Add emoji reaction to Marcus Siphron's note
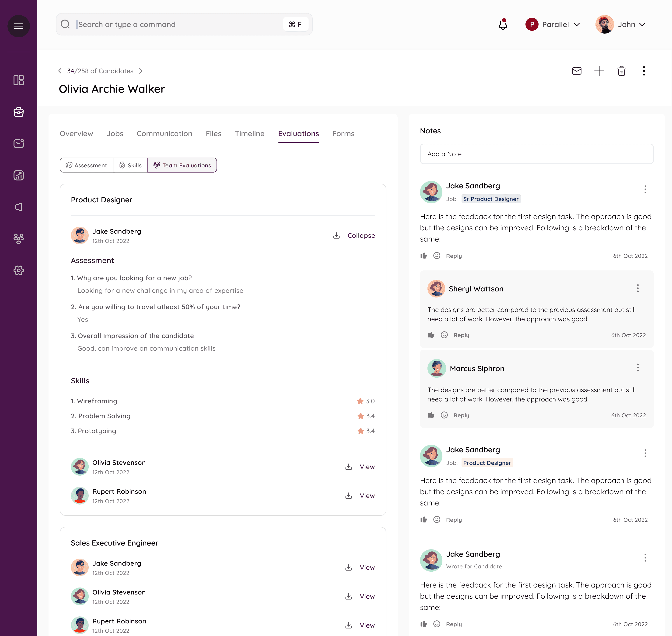This screenshot has width=672, height=636. [x=444, y=415]
